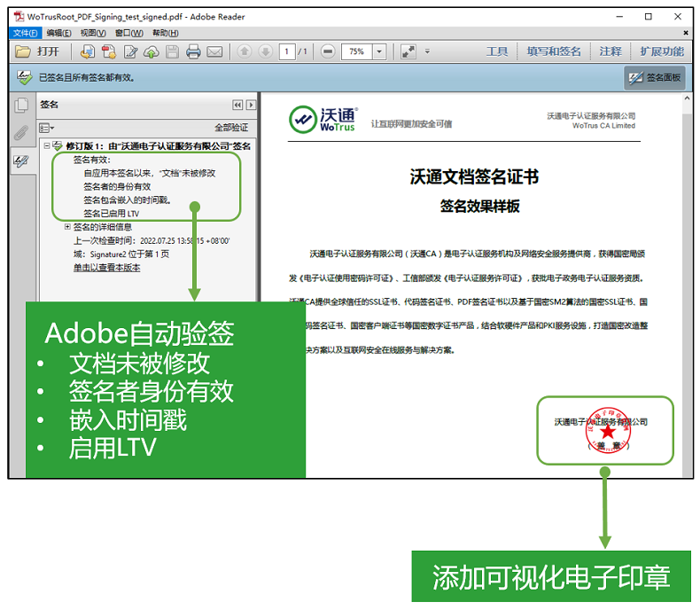The width and height of the screenshot is (700, 610).
Task: Open the 文件(F) menu
Action: 26,33
